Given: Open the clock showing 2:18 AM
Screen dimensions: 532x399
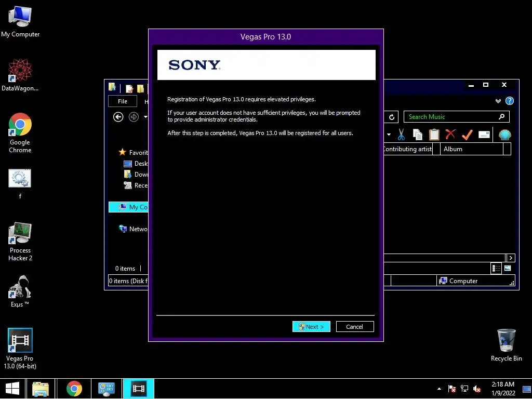Looking at the screenshot, I should 503,389.
